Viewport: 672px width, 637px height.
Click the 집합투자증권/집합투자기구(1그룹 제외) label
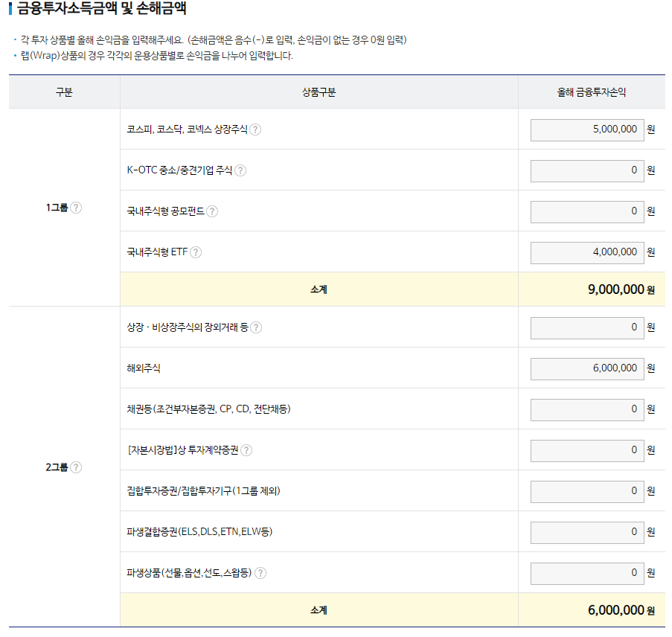pos(204,491)
